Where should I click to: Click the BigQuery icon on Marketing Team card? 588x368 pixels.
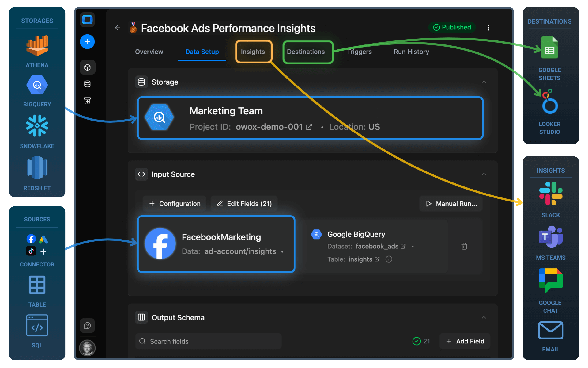point(160,117)
